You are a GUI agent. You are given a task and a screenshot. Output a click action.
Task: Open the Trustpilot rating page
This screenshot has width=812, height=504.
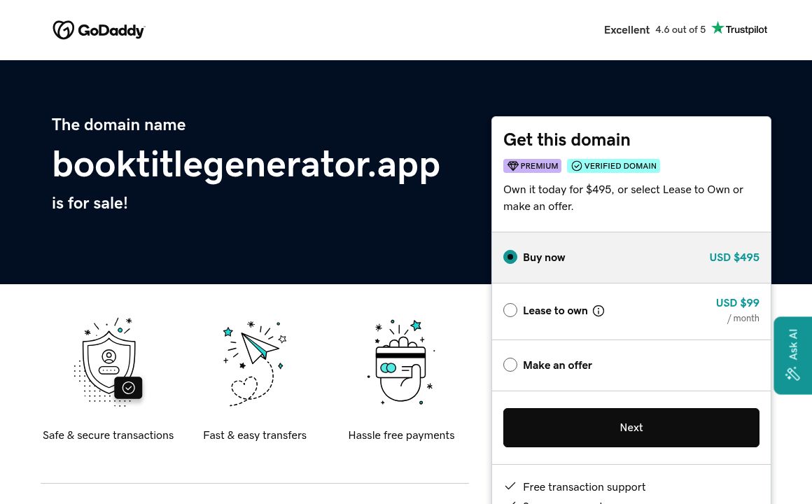click(739, 29)
